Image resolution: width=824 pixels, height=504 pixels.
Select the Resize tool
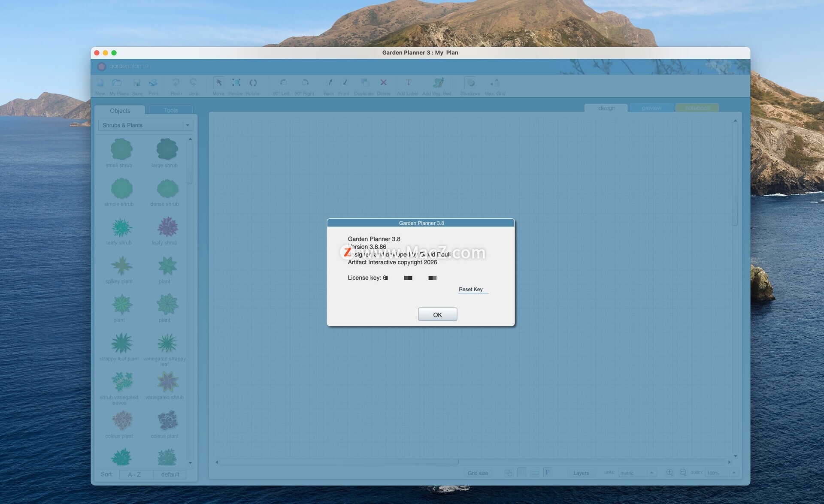coord(236,83)
